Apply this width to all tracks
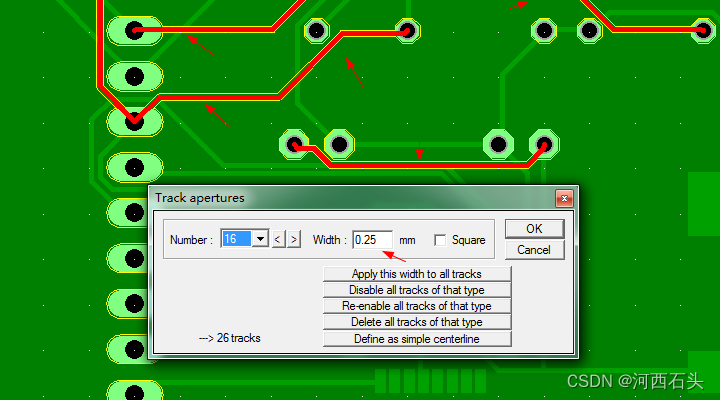The height and width of the screenshot is (400, 720). [416, 274]
